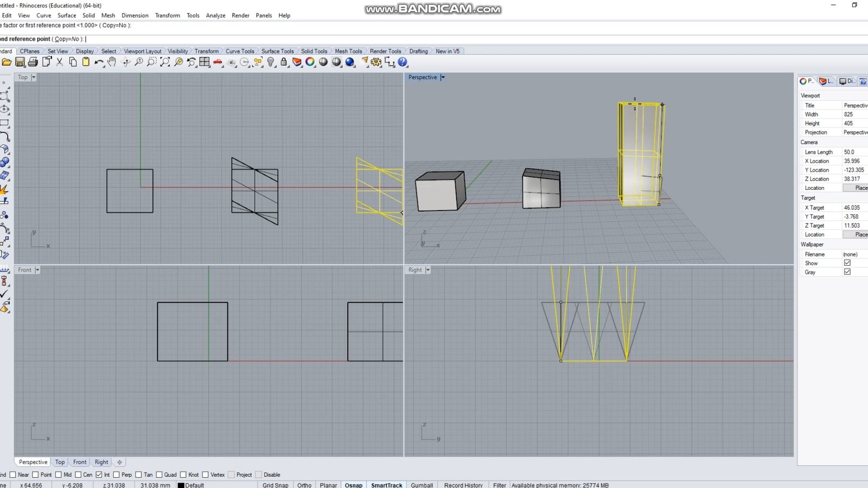This screenshot has width=868, height=488.
Task: Toggle Grid Snap in the status bar
Action: 275,485
